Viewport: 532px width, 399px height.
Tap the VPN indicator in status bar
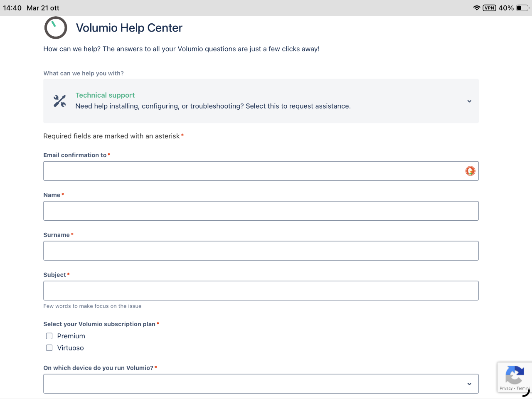tap(489, 8)
